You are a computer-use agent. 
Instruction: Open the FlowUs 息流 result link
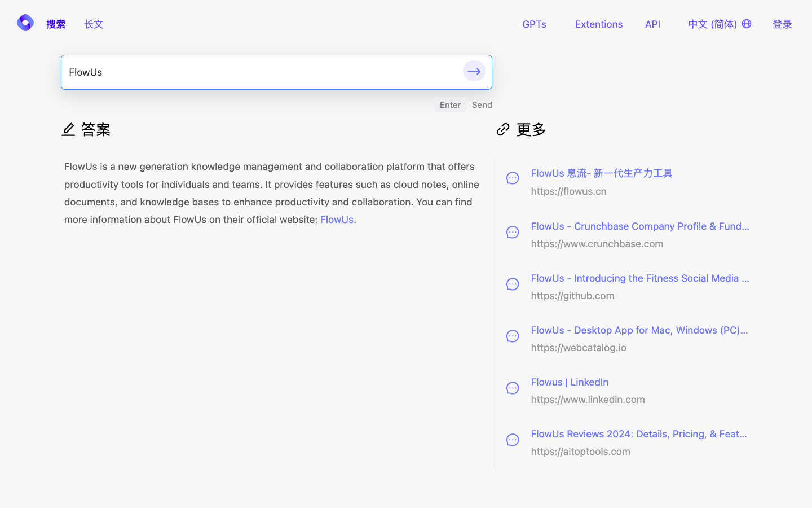pyautogui.click(x=602, y=173)
